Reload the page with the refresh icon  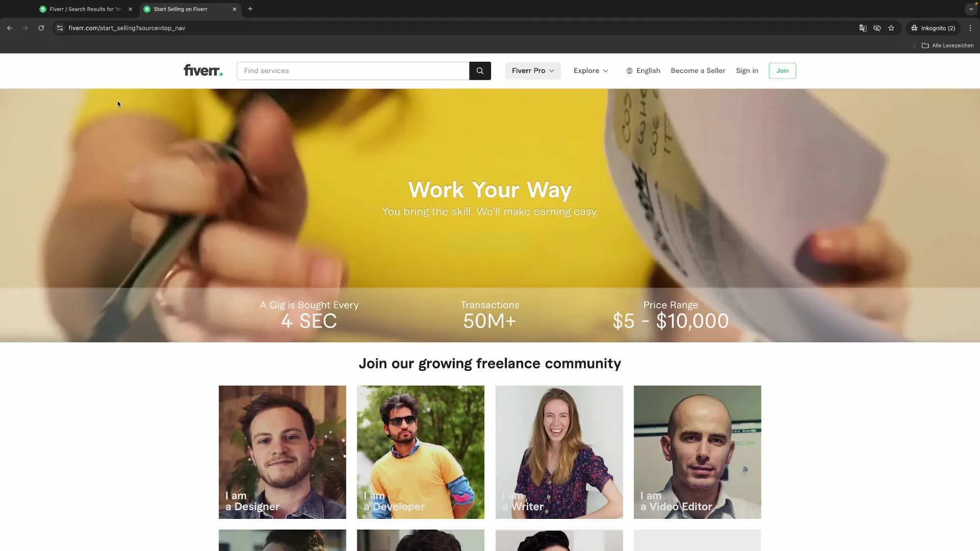[41, 28]
